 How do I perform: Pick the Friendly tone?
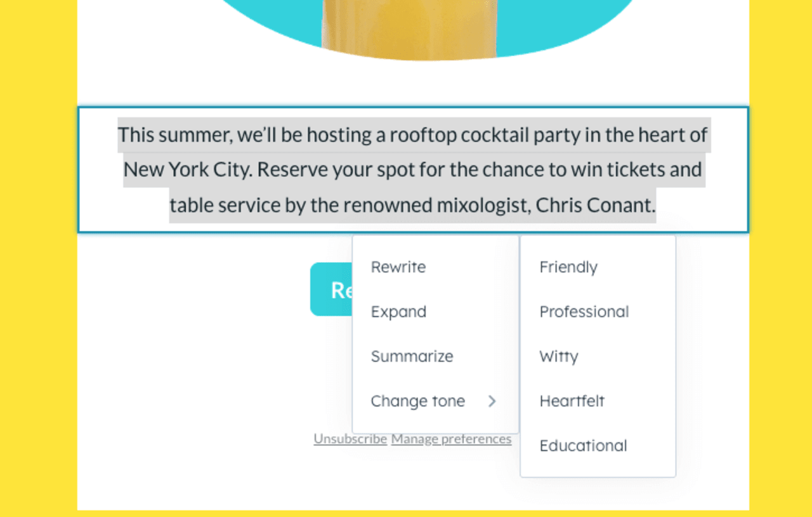click(x=568, y=267)
